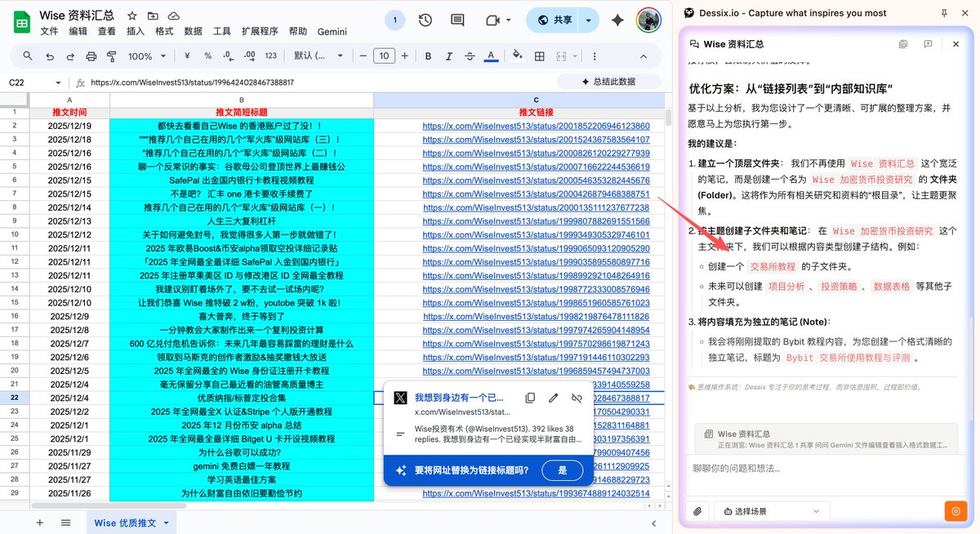980x534 pixels.
Task: Show all sheets list button
Action: 66,523
